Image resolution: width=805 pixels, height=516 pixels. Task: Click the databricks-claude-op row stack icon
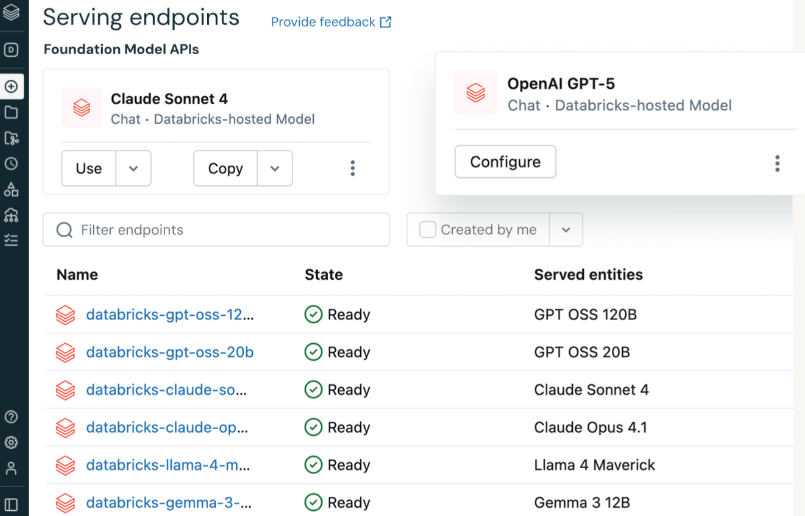click(65, 428)
